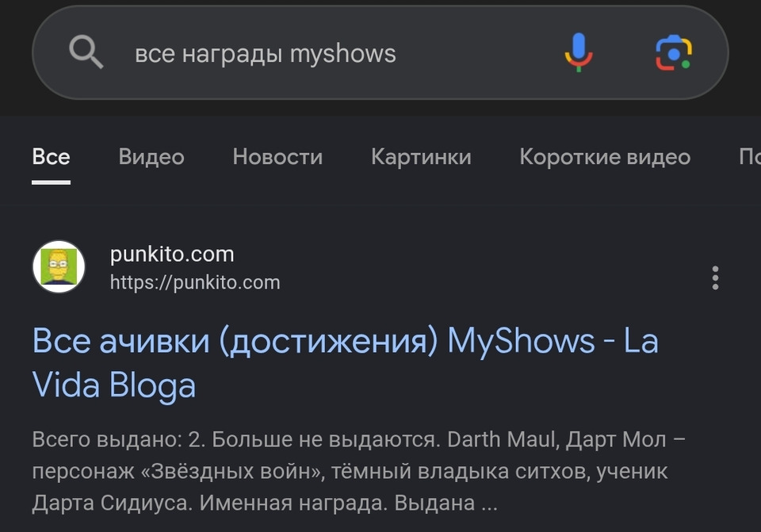This screenshot has width=761, height=532.
Task: Click 'Vida Bloga' second title line
Action: [x=113, y=385]
